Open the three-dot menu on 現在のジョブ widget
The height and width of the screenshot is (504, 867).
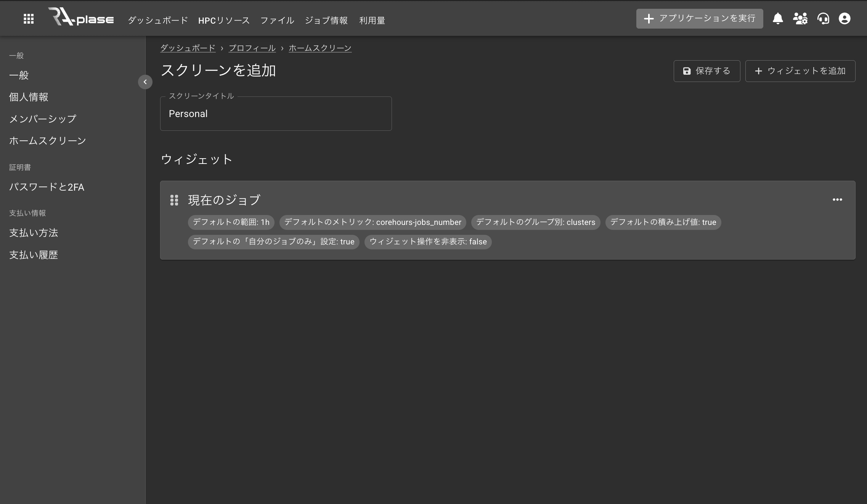pos(837,199)
